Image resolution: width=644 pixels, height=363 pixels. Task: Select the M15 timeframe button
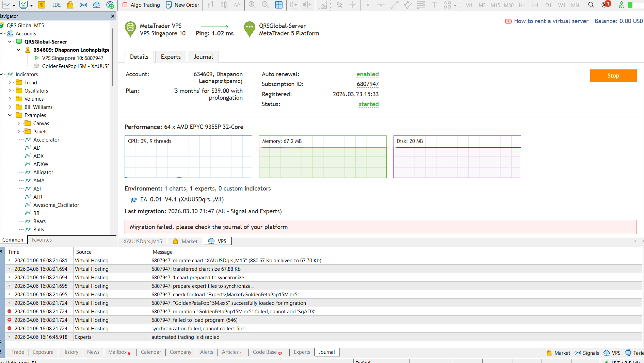click(495, 5)
